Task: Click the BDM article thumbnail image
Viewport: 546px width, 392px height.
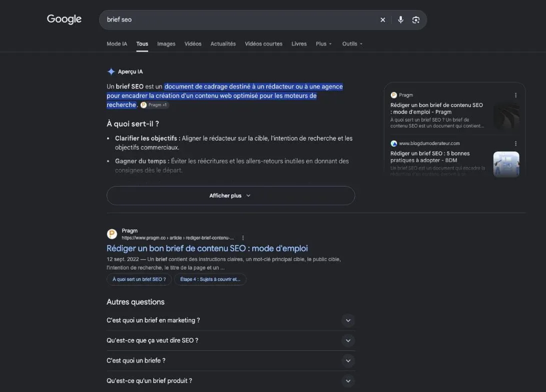Action: tap(506, 164)
